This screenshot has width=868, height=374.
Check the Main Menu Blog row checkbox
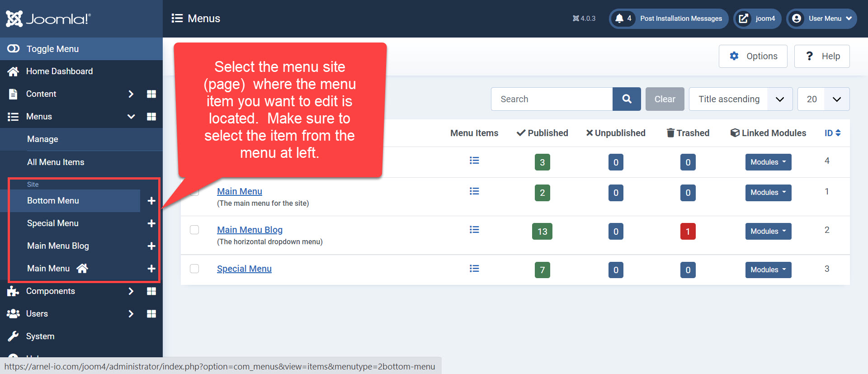click(194, 230)
